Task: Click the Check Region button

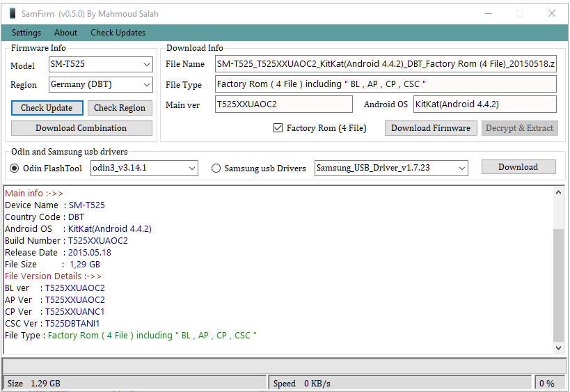Action: pos(120,108)
